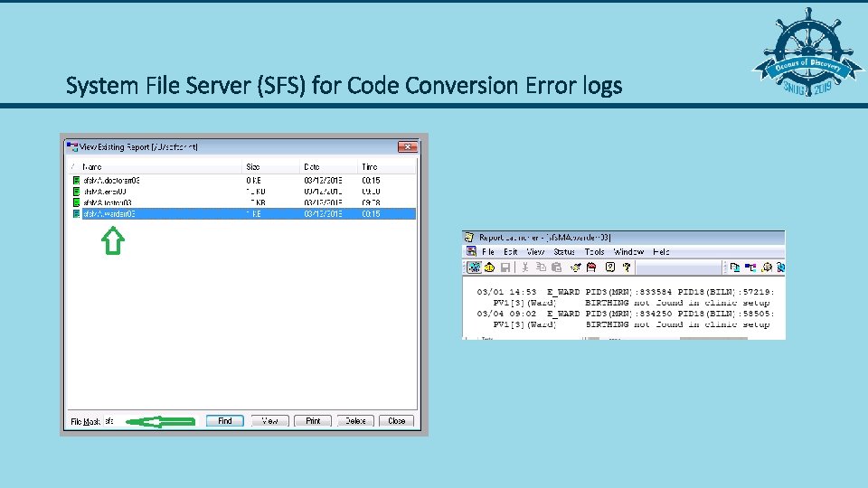This screenshot has width=868, height=488.
Task: Select the doctor error file row in the list
Action: coord(242,181)
